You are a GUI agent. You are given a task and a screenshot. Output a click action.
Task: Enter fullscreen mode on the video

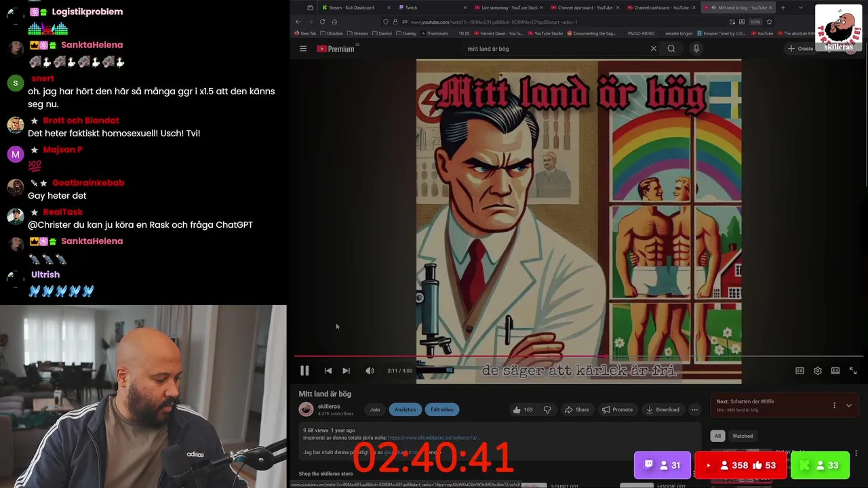point(853,371)
